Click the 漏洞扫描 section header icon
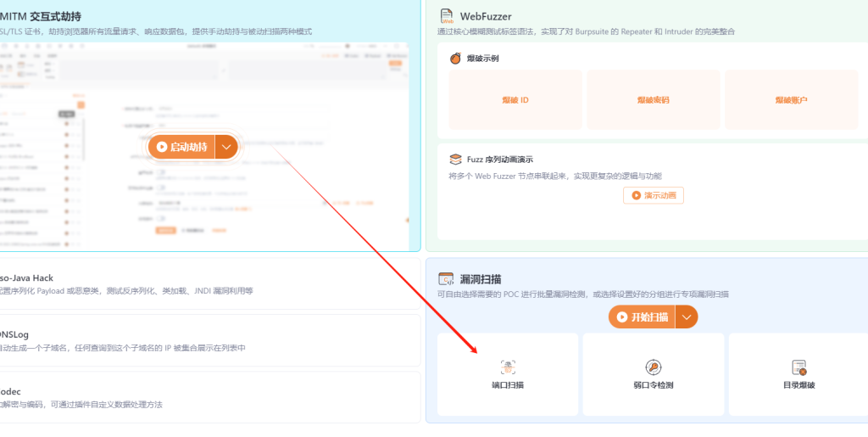Image resolution: width=868 pixels, height=437 pixels. coord(446,279)
